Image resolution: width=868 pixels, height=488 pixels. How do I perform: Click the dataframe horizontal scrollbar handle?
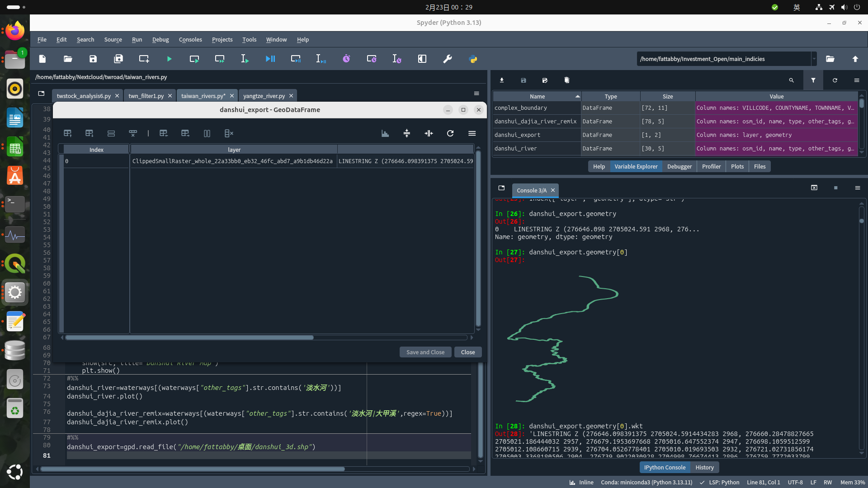(189, 338)
